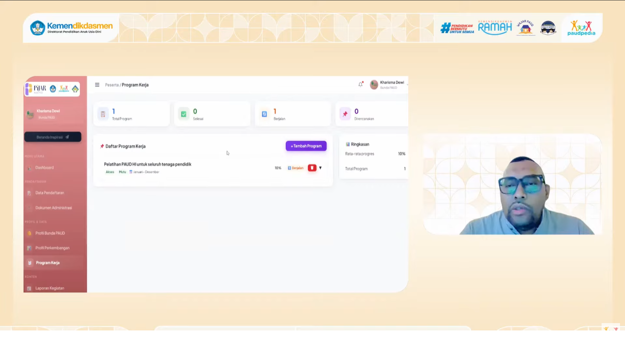Click the Direncanakan pushpin icon
Screen dimensions: 625x364
[345, 114]
